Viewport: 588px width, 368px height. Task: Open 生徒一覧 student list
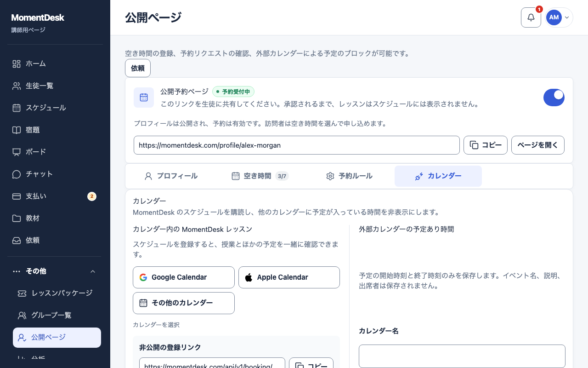pyautogui.click(x=55, y=86)
